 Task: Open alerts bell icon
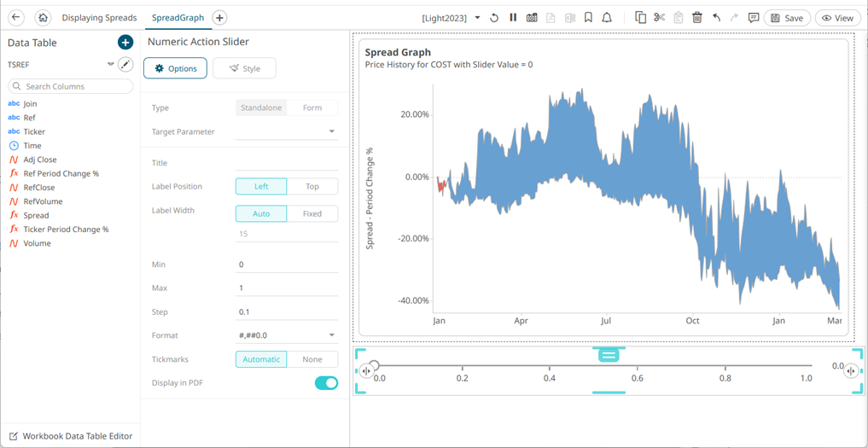607,18
